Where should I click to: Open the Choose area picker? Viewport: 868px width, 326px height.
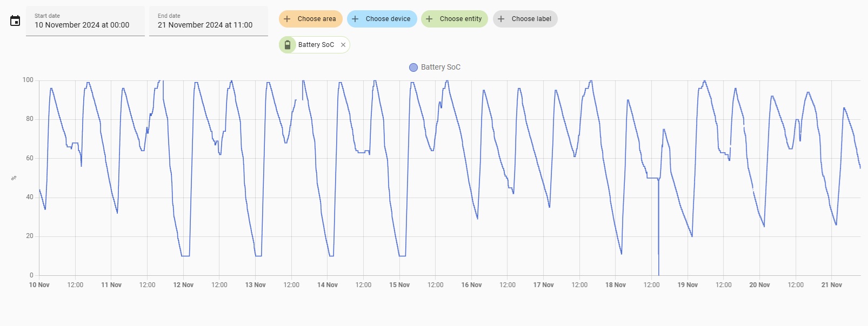tap(316, 19)
